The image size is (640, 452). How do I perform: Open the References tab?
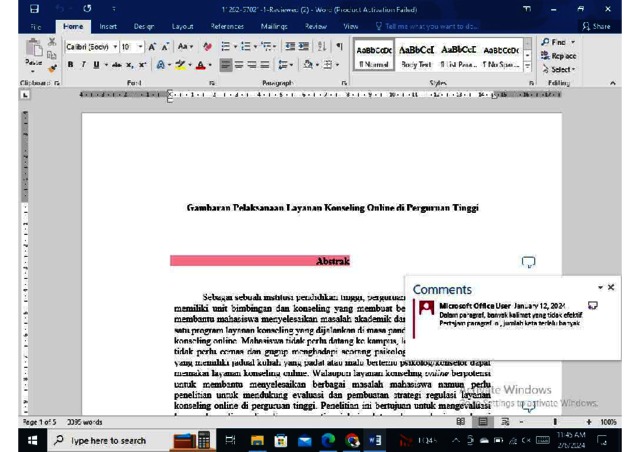(x=227, y=26)
